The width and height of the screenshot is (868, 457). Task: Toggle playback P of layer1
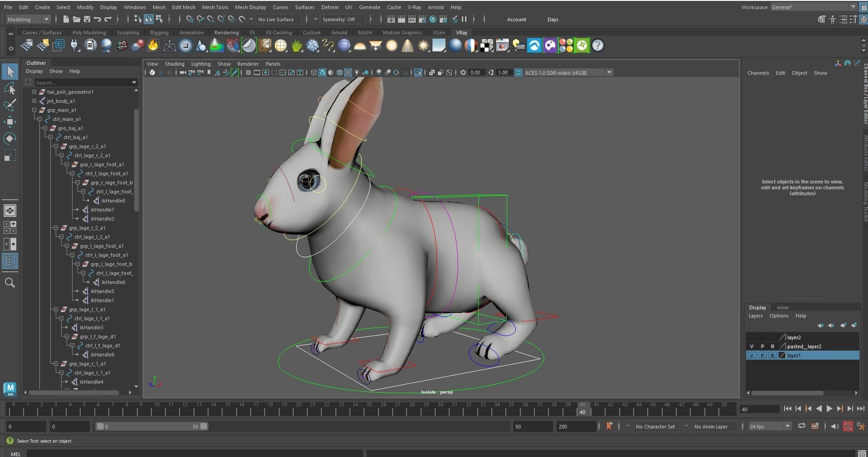pyautogui.click(x=762, y=356)
